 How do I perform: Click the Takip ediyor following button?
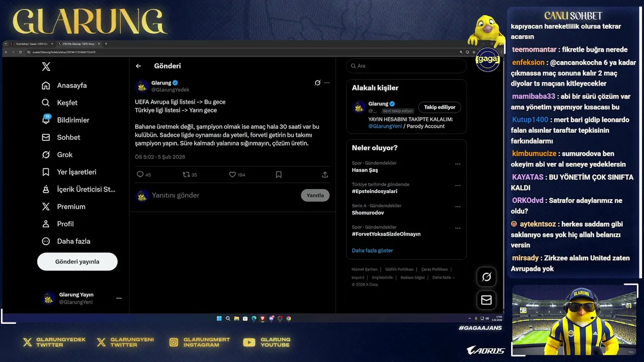point(440,107)
